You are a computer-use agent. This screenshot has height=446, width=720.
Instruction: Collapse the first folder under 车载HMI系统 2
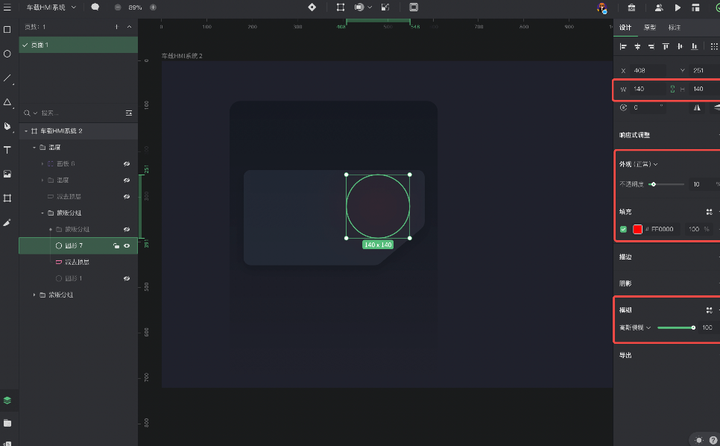click(x=34, y=147)
